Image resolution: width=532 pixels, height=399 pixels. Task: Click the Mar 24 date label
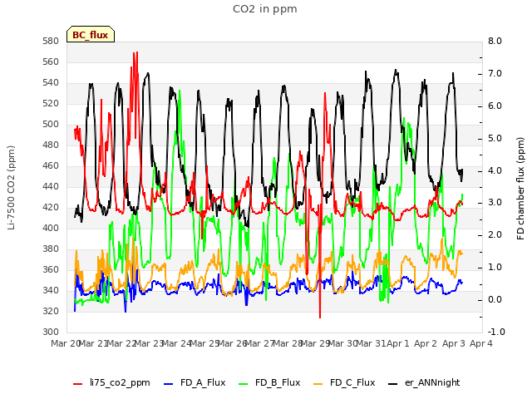point(176,343)
